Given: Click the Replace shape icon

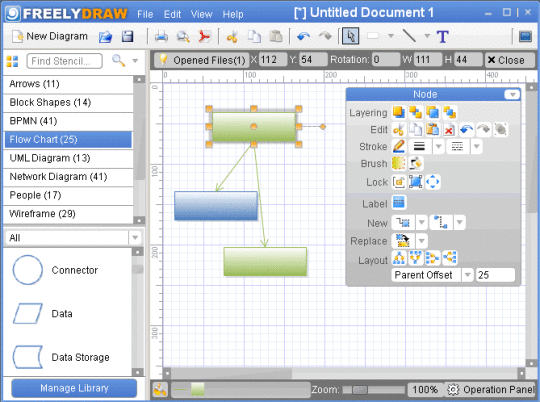Looking at the screenshot, I should click(403, 241).
